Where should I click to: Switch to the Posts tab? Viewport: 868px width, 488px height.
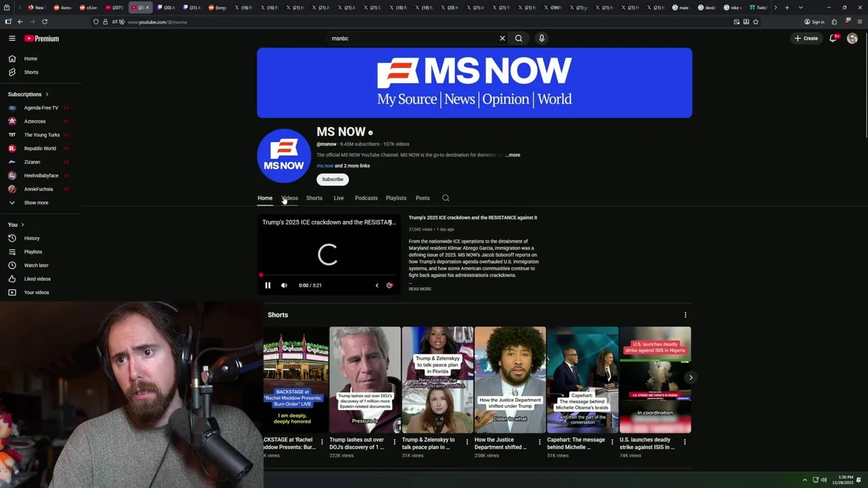422,198
